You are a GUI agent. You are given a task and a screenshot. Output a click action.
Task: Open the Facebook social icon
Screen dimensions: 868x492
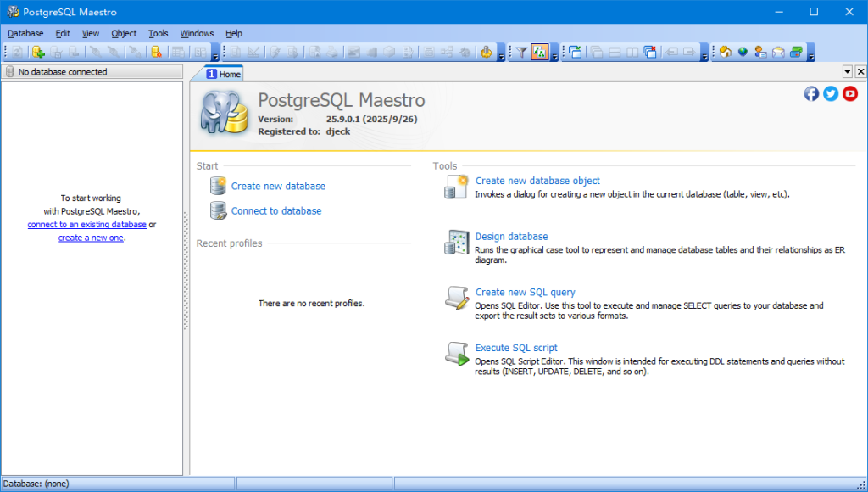(811, 93)
